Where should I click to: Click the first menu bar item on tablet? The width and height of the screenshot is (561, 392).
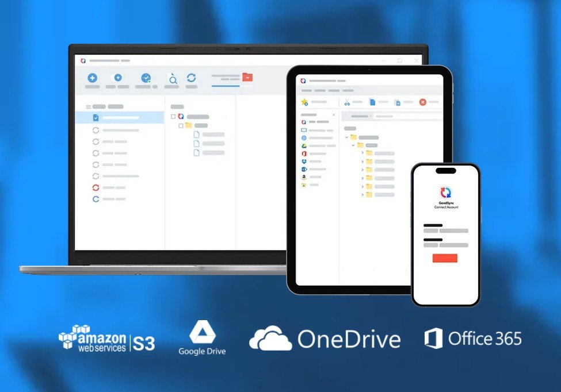click(306, 90)
